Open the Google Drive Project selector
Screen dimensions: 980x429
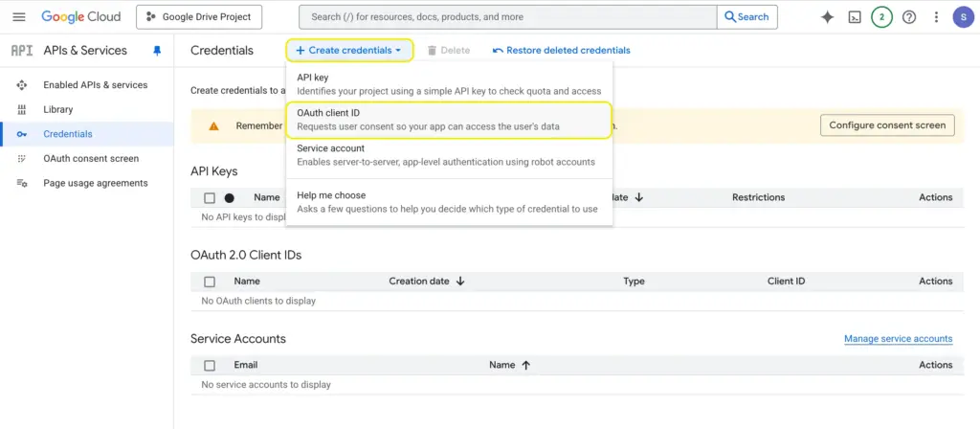pyautogui.click(x=199, y=17)
